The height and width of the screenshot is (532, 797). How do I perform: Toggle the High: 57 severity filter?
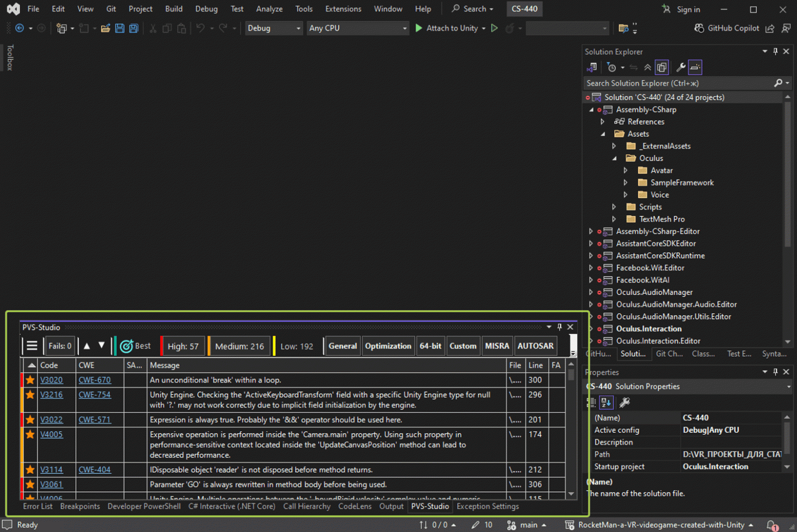(x=183, y=346)
